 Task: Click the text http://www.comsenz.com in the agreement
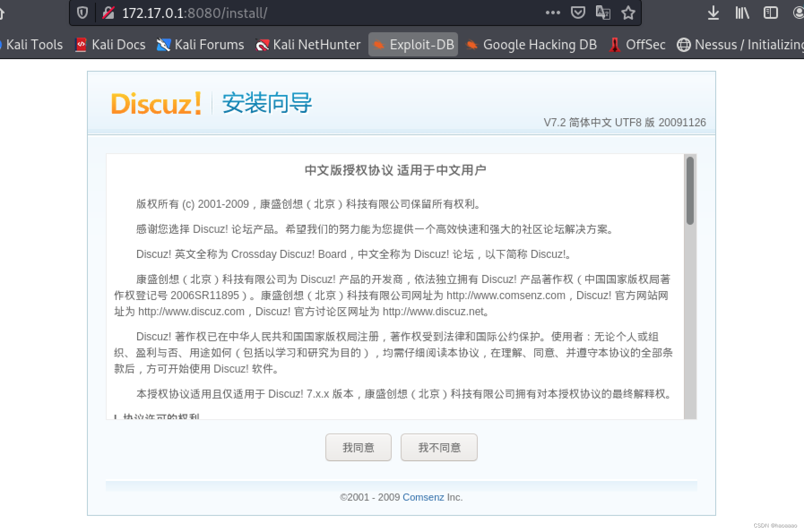(x=506, y=296)
